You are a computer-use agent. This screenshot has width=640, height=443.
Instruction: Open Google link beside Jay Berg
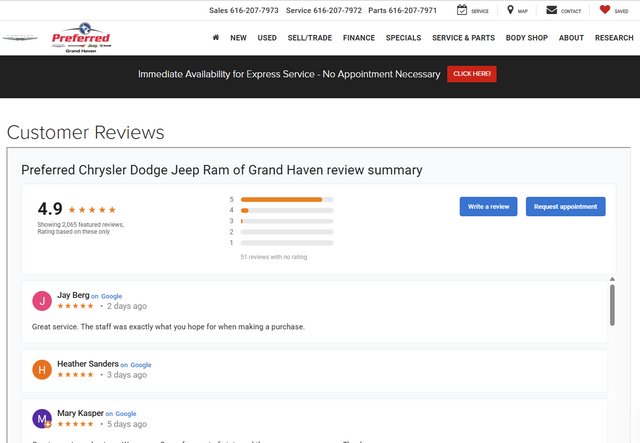[111, 296]
